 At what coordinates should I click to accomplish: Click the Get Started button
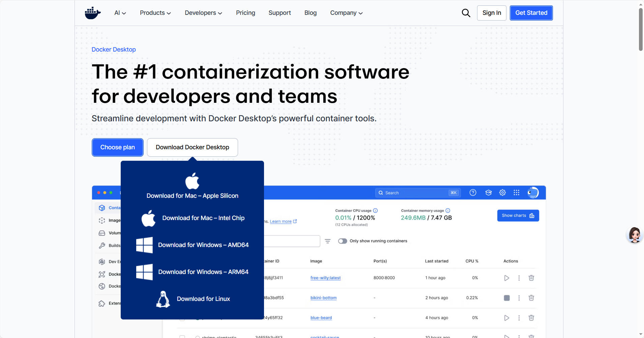tap(531, 13)
